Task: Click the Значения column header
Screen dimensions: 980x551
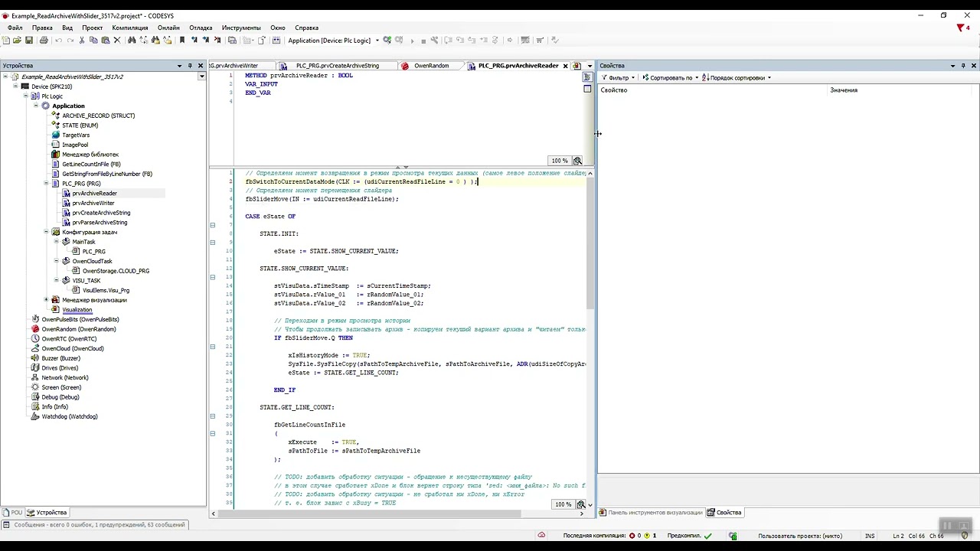Action: tap(844, 90)
